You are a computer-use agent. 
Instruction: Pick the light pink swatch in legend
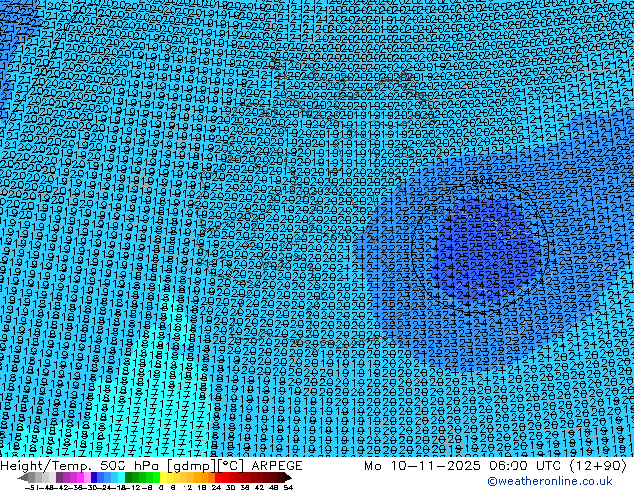pyautogui.click(x=87, y=477)
